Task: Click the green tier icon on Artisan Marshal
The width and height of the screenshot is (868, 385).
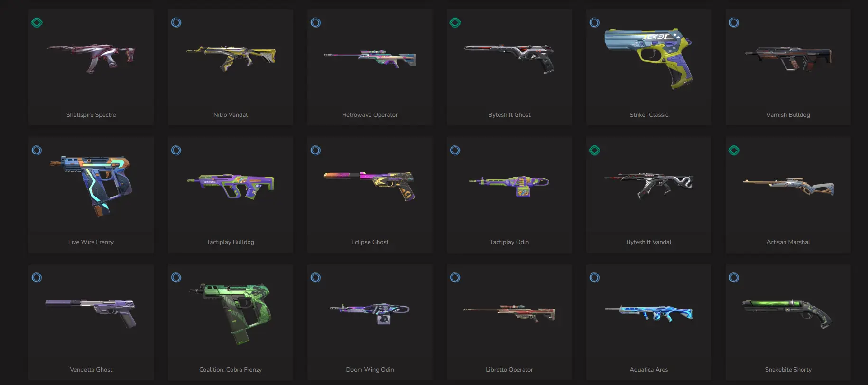Action: coord(734,150)
